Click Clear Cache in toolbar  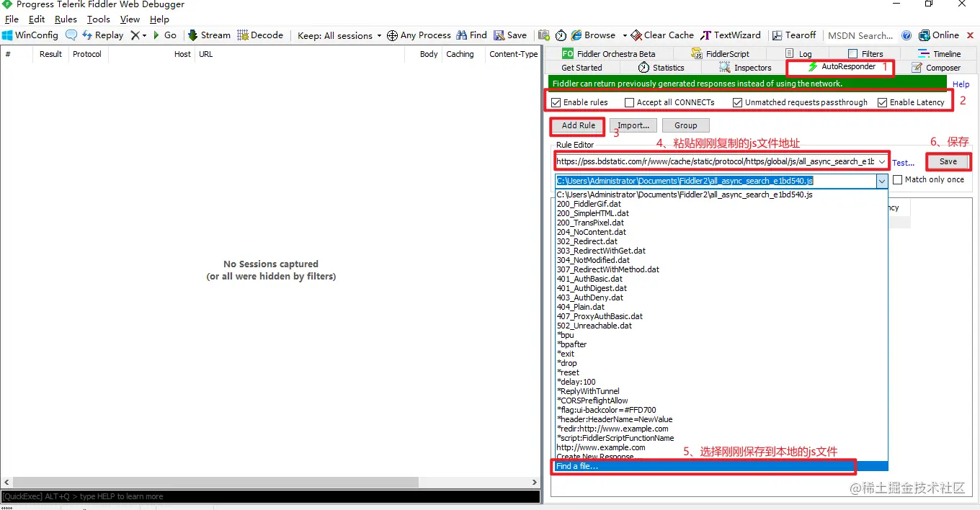click(x=662, y=35)
